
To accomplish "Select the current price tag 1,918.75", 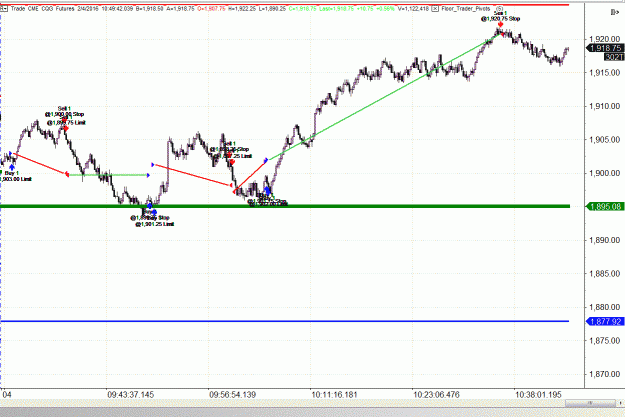I will pyautogui.click(x=605, y=48).
